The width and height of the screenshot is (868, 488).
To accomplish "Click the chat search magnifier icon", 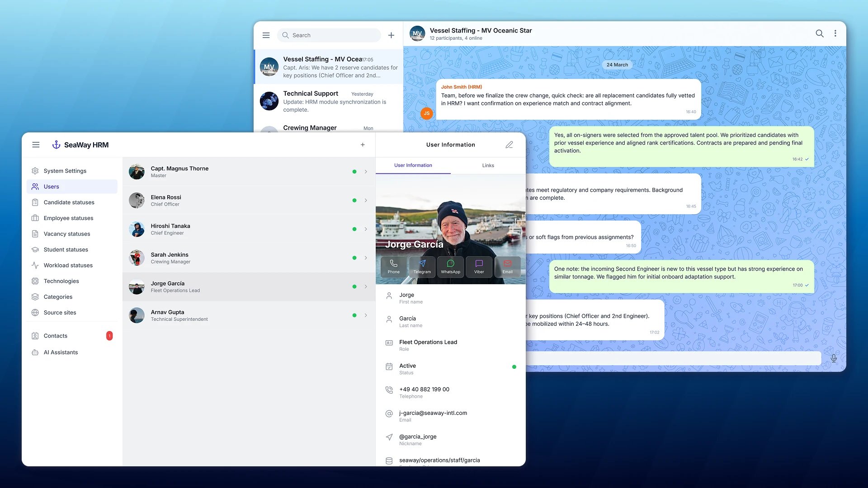I will [x=819, y=33].
